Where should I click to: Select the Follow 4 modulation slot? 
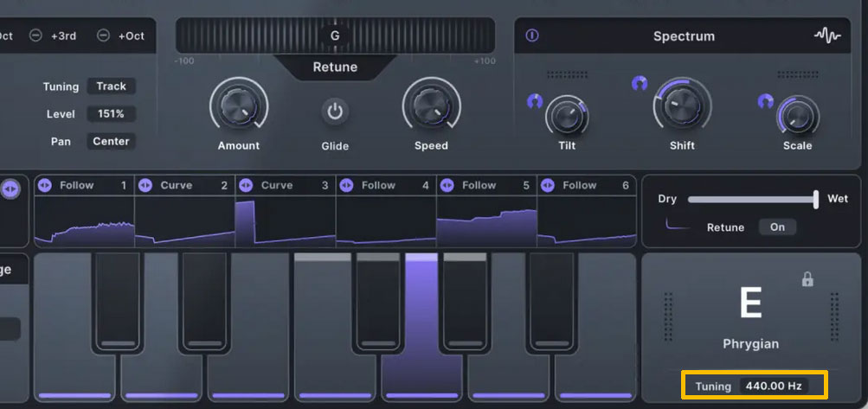[386, 185]
